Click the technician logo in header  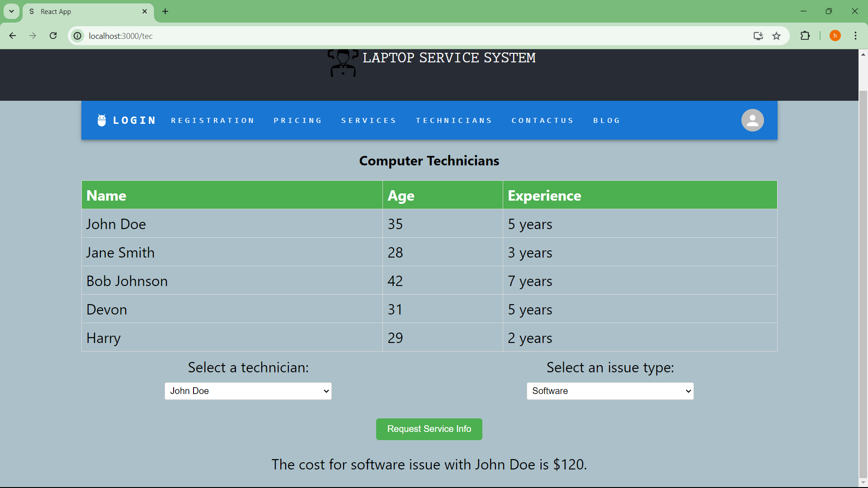[343, 63]
